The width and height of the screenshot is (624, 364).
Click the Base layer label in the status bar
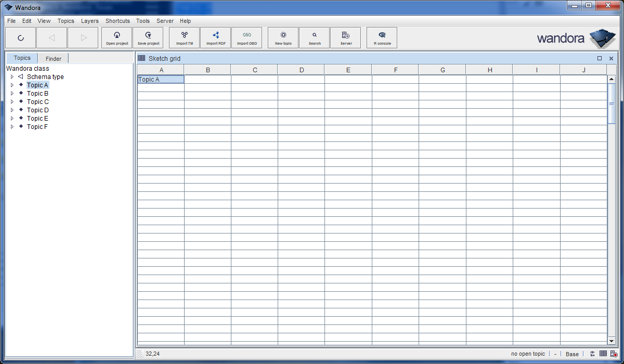(x=572, y=354)
